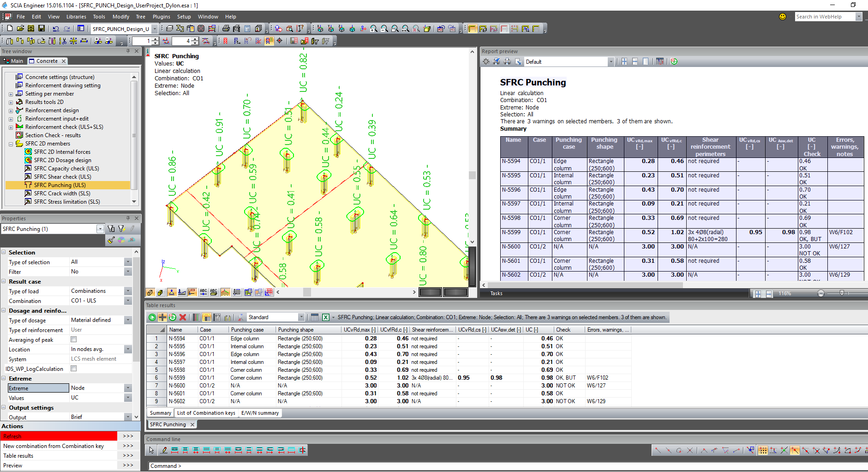Click the Save project floppy disk icon
868x472 pixels.
42,29
